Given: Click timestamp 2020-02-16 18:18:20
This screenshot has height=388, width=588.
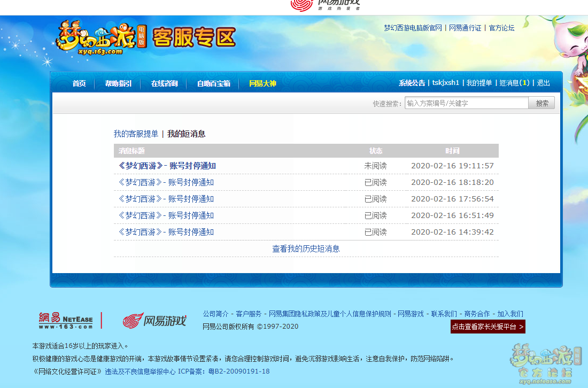Looking at the screenshot, I should pyautogui.click(x=452, y=182).
